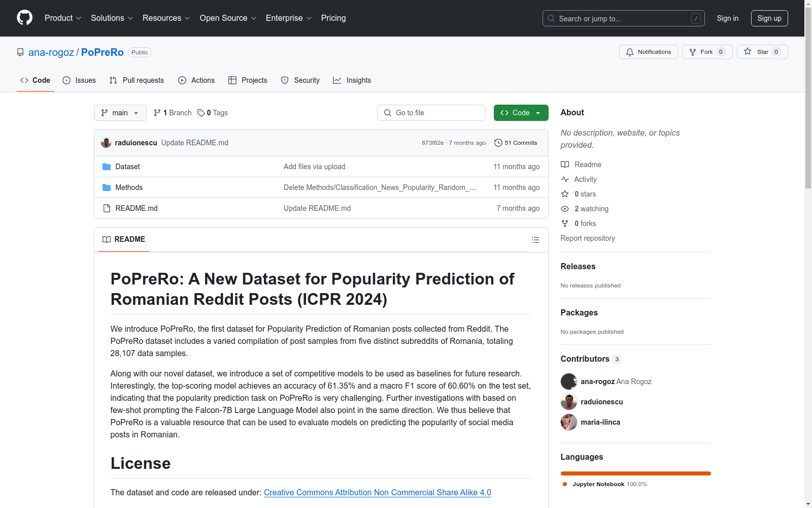Image resolution: width=812 pixels, height=508 pixels.
Task: Click the Activity pulse icon in About
Action: coord(565,179)
